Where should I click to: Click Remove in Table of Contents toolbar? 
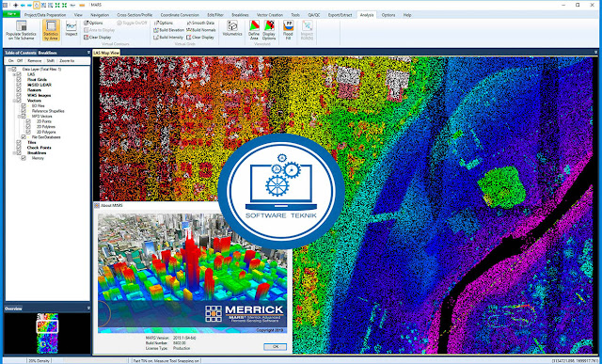[x=35, y=60]
